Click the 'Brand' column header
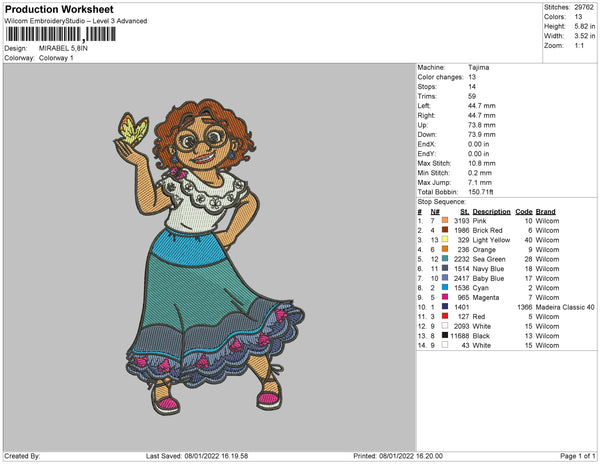This screenshot has height=464, width=600. [x=545, y=211]
